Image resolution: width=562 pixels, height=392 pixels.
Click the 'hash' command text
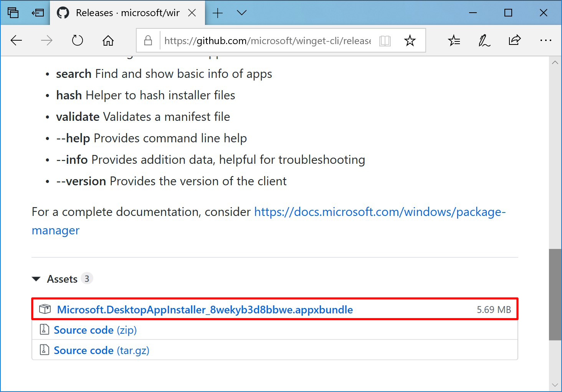click(x=69, y=95)
